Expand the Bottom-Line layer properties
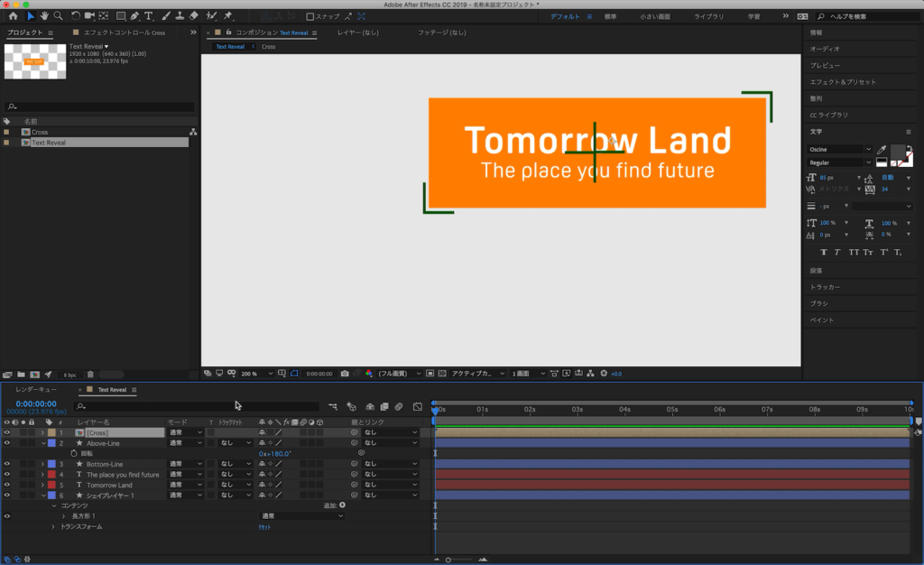 pos(42,464)
